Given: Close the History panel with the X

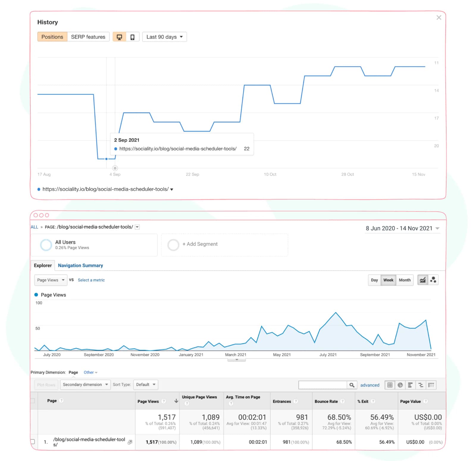Looking at the screenshot, I should click(439, 18).
